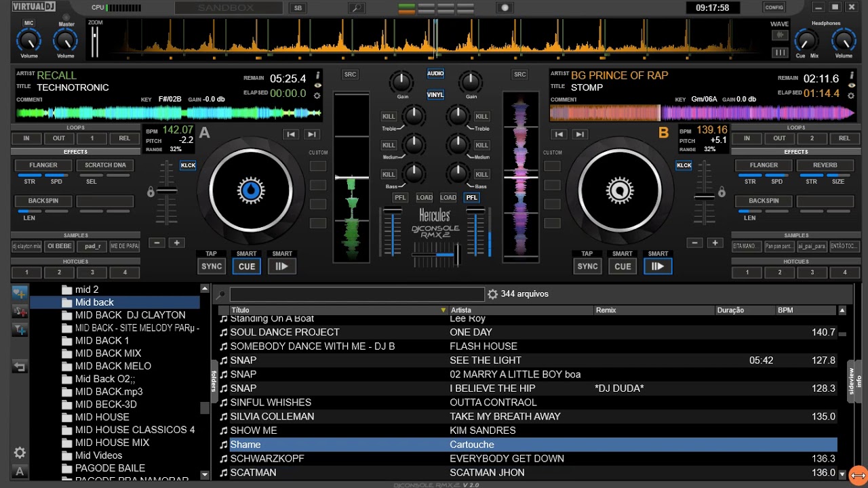Open REVERB effect selector on deck B
Screen dimensions: 868x488
pyautogui.click(x=825, y=165)
